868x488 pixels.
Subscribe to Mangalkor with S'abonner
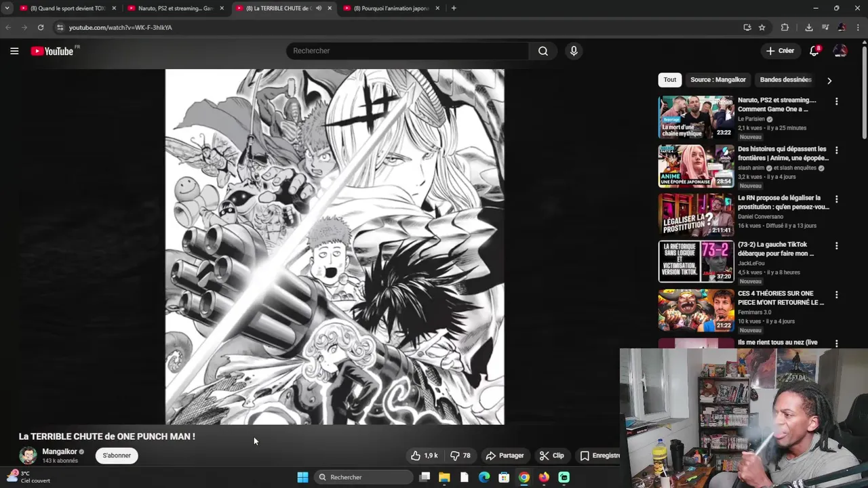(117, 455)
